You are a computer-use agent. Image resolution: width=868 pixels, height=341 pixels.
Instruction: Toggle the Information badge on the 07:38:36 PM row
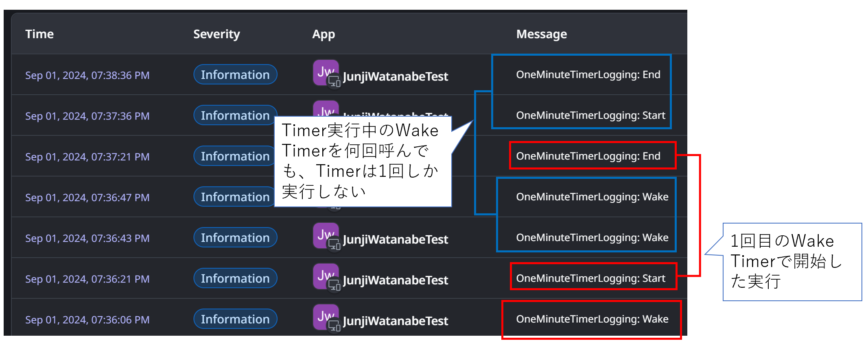click(x=235, y=74)
